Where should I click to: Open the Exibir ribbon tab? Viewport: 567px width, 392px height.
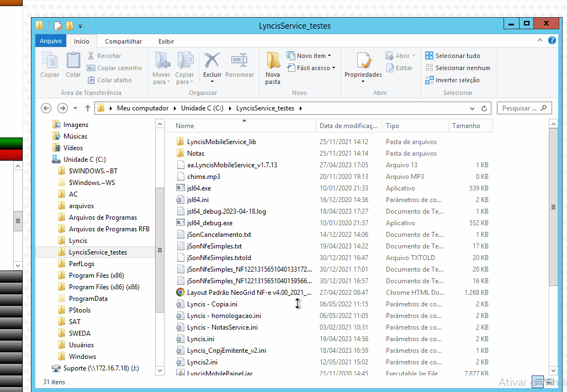(166, 41)
